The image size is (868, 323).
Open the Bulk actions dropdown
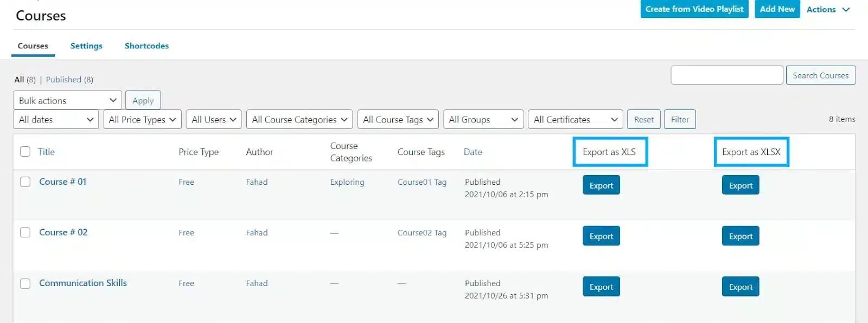coord(67,100)
